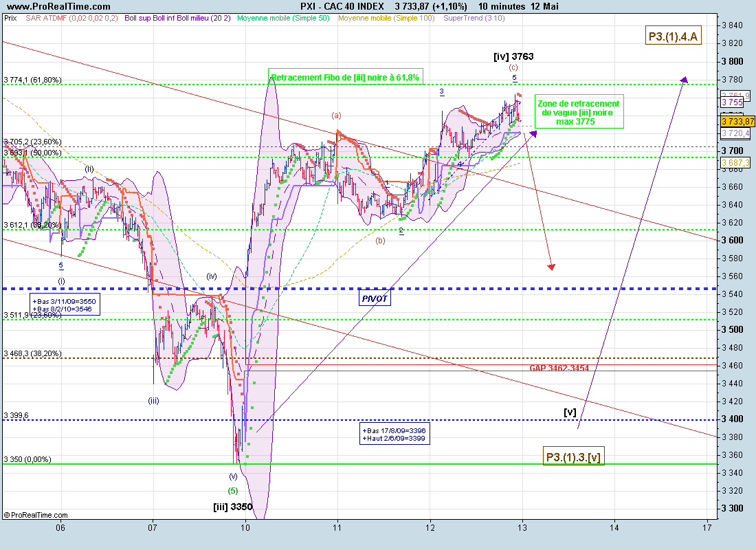Click the 'Bas 3/11/09=3550' info box
Viewport: 756px width, 550px height.
click(65, 305)
